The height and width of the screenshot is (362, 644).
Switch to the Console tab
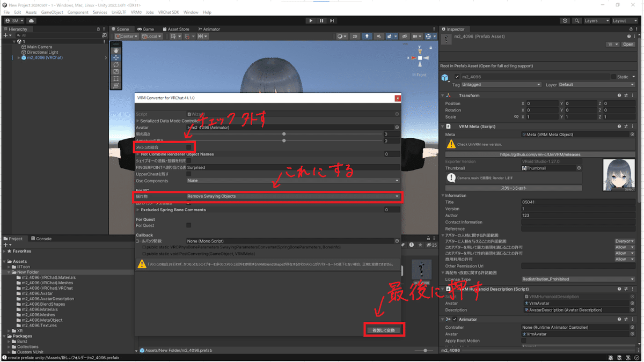pyautogui.click(x=41, y=239)
